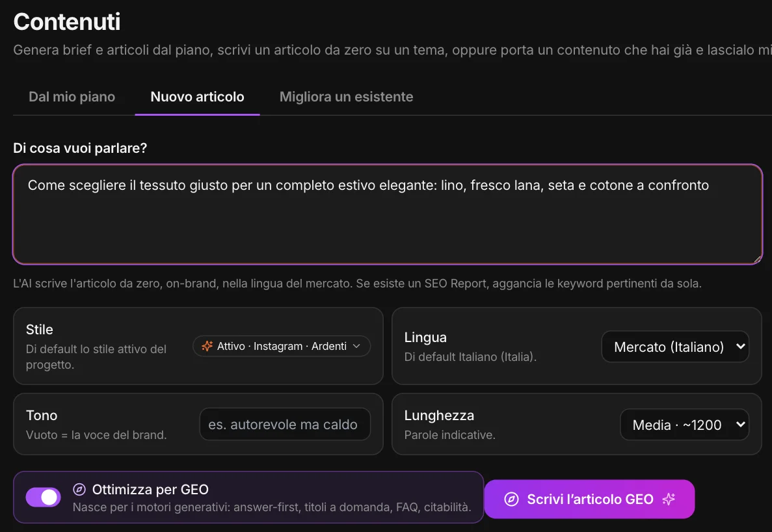The image size is (772, 532).
Task: Open the Stile dropdown "Attivo · Instagram · Ardenti"
Action: click(x=281, y=346)
